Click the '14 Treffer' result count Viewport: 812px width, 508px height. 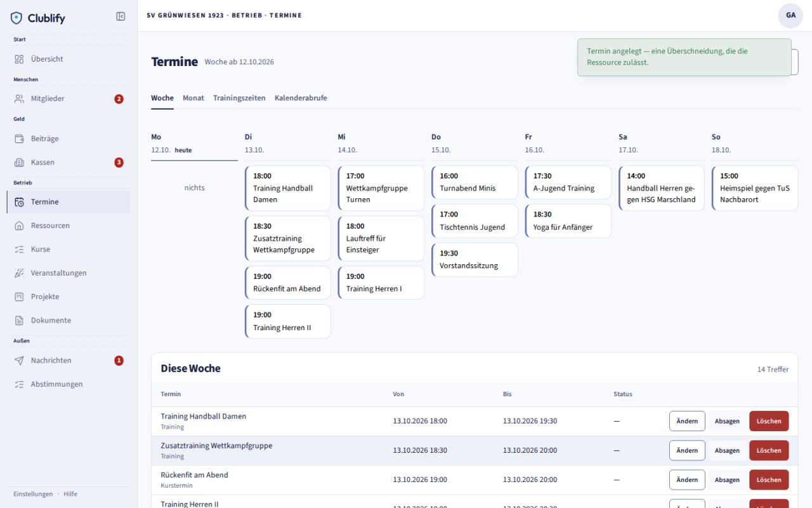click(773, 369)
